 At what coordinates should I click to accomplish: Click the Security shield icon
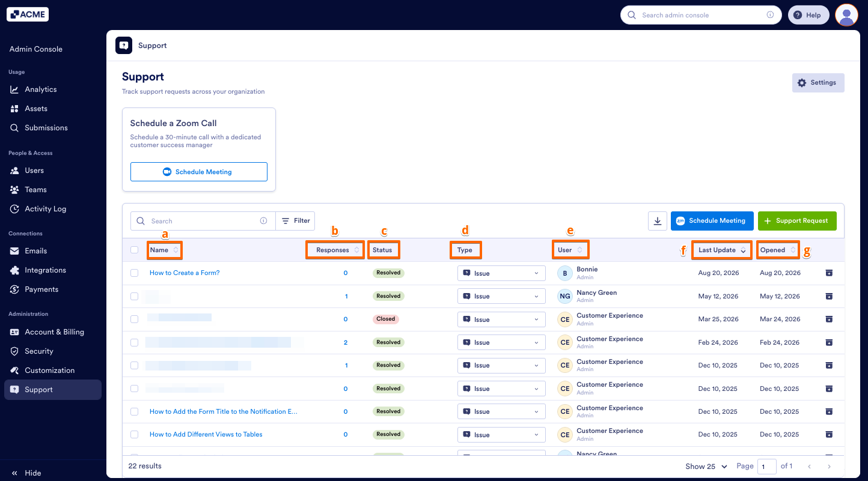coord(14,351)
